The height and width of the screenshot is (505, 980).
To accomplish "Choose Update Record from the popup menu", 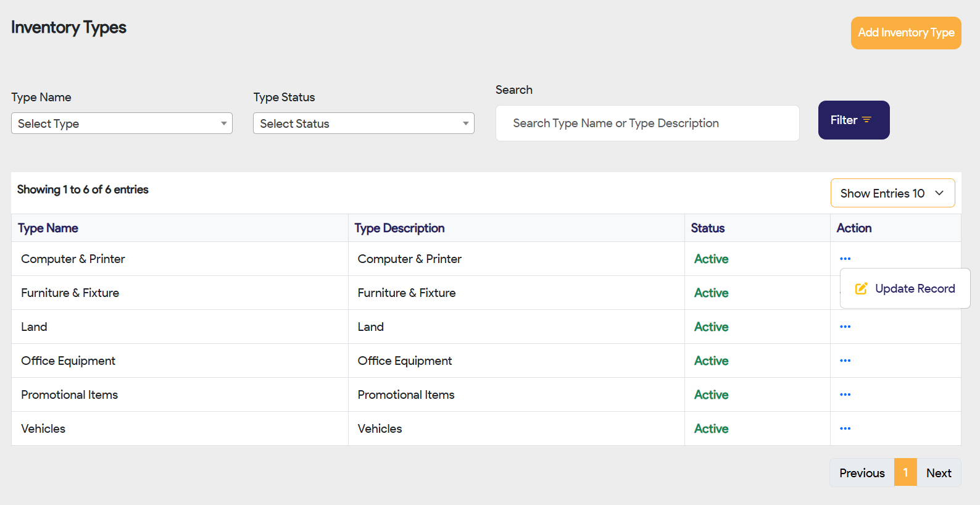I will click(x=914, y=288).
